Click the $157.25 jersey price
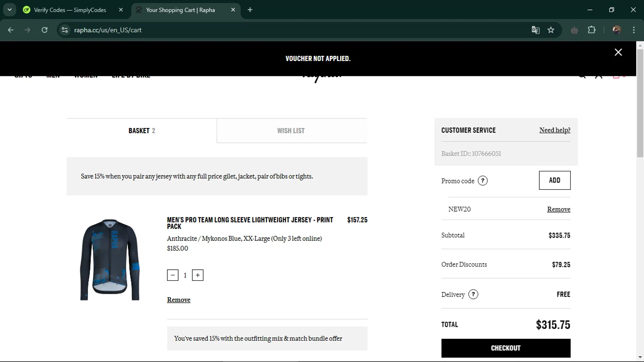The image size is (644, 362). [357, 220]
